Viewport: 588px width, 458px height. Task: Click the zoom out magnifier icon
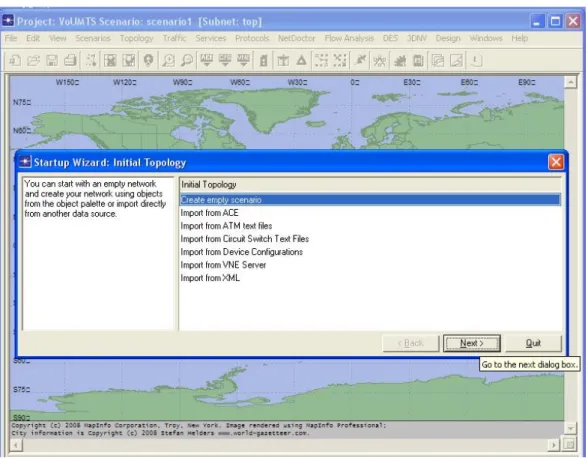[187, 60]
